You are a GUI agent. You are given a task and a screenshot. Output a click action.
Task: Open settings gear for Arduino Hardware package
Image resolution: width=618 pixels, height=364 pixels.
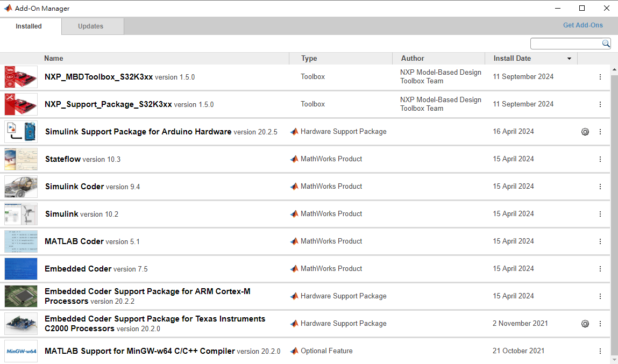[x=585, y=132]
